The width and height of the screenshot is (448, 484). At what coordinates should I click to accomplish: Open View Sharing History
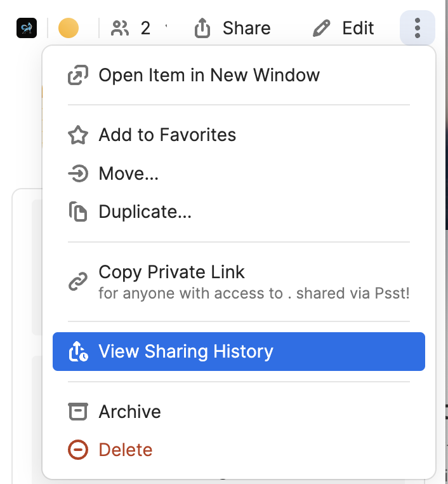point(186,352)
